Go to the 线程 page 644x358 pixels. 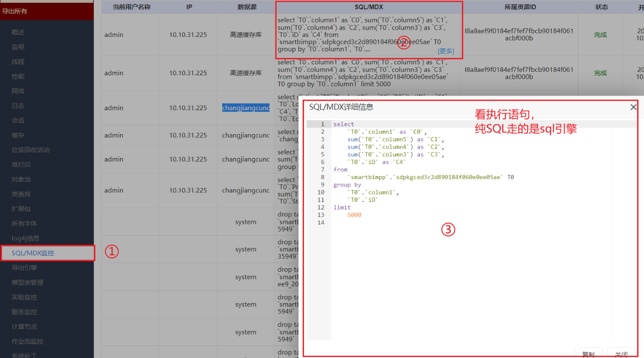point(18,62)
